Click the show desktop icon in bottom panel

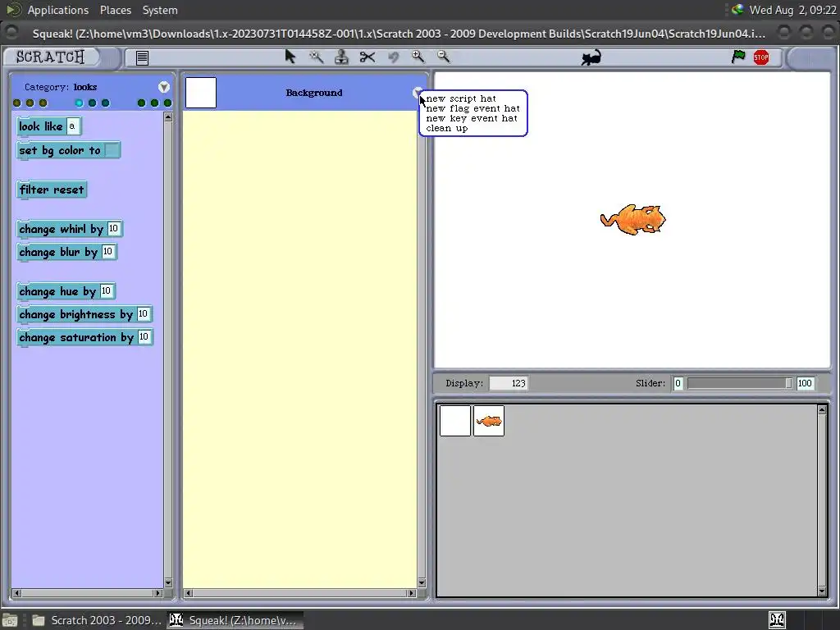10,620
